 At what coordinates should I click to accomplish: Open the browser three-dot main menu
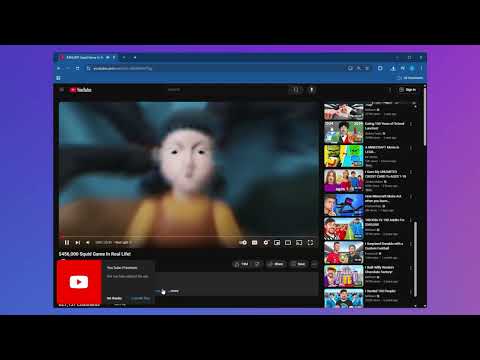[x=421, y=68]
